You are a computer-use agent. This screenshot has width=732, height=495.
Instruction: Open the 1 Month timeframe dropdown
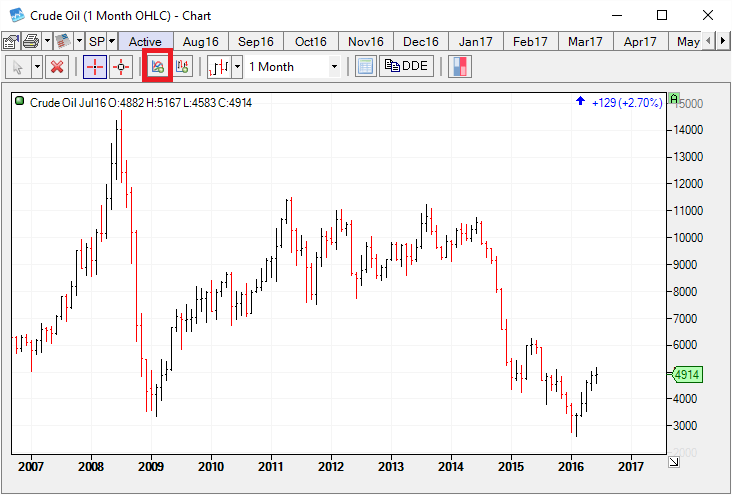point(293,67)
